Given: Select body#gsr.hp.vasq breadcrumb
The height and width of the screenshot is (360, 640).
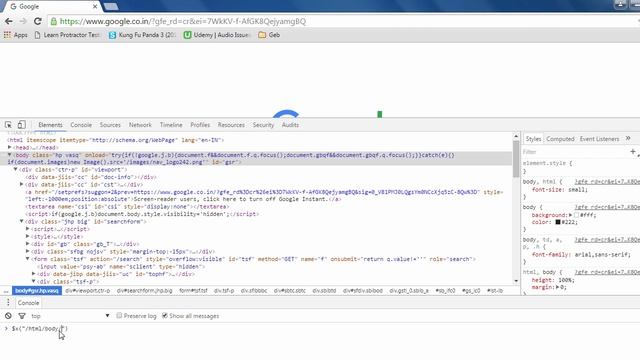Looking at the screenshot, I should [37, 291].
